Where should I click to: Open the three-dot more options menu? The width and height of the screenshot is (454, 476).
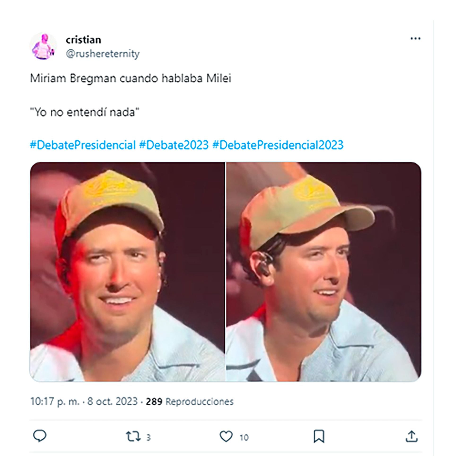415,39
